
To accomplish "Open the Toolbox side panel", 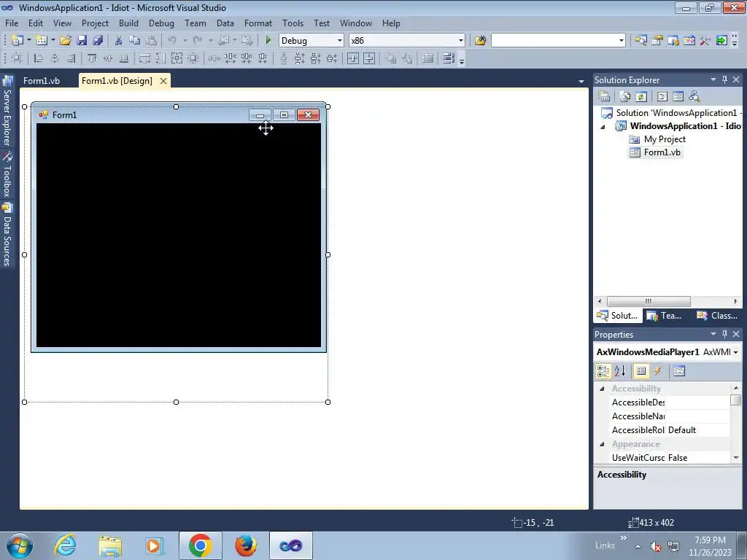I will [7, 174].
